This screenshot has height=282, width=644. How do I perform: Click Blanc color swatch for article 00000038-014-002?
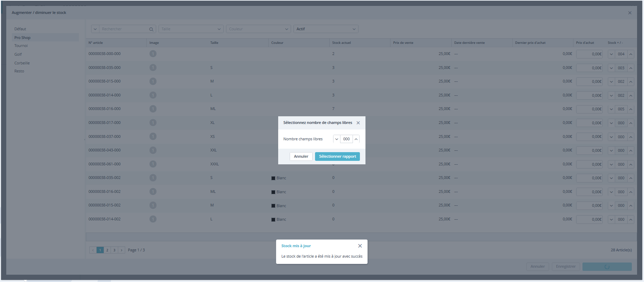[x=273, y=220]
